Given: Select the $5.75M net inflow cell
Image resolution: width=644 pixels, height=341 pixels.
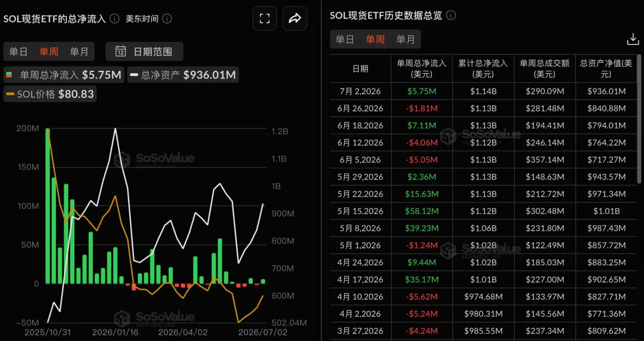Looking at the screenshot, I should [422, 91].
